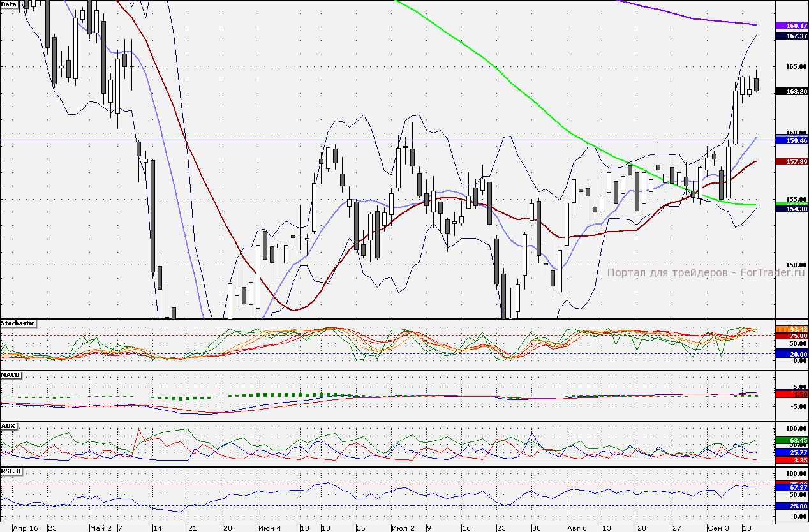The width and height of the screenshot is (809, 532).
Task: Select the MACD indicator panel label
Action: coord(11,374)
